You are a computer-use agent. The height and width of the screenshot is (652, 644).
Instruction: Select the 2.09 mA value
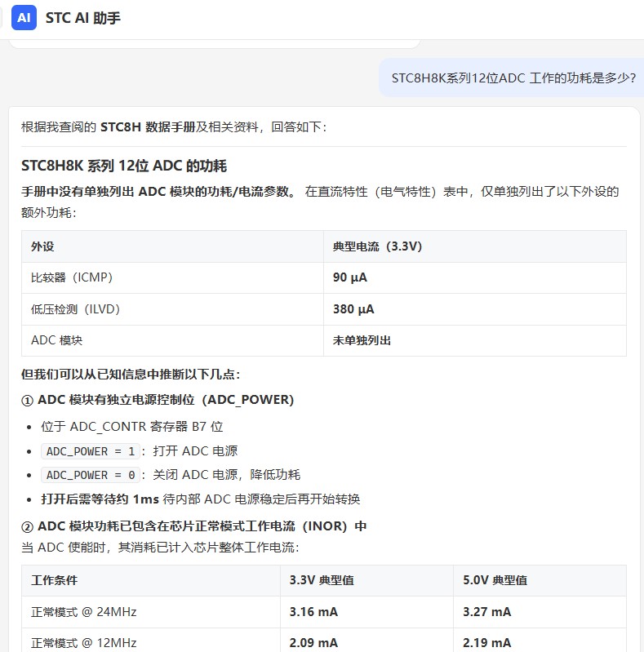click(x=313, y=643)
